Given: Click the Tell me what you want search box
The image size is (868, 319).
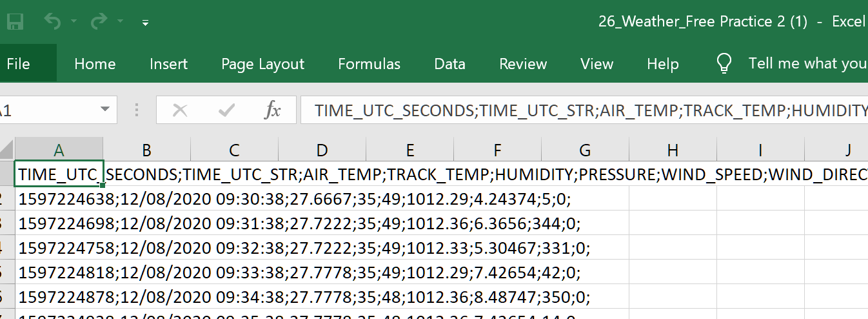Looking at the screenshot, I should coord(807,63).
